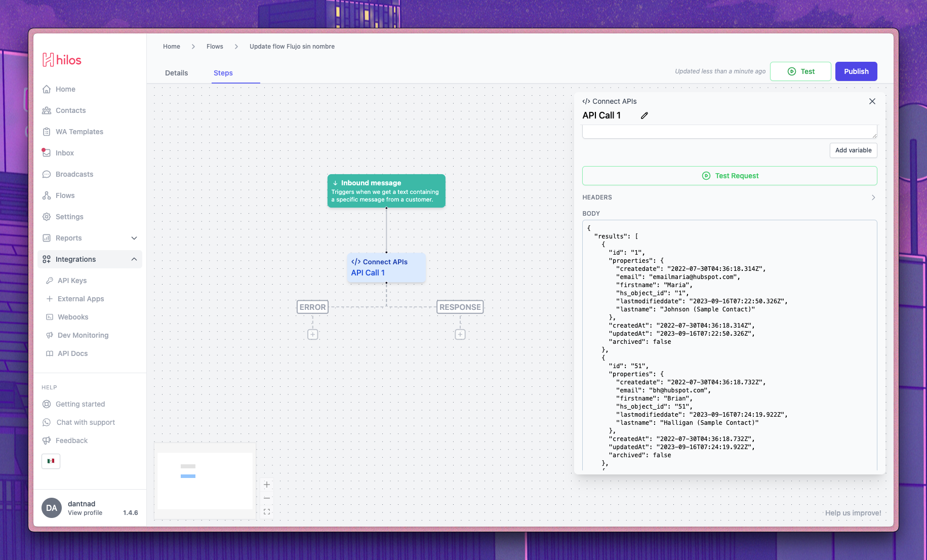927x560 pixels.
Task: Switch to the Details tab
Action: coord(176,73)
